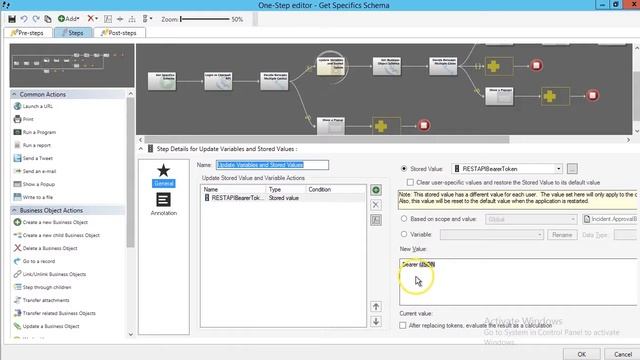
Task: Choose the Step through children action
Action: pyautogui.click(x=42, y=287)
